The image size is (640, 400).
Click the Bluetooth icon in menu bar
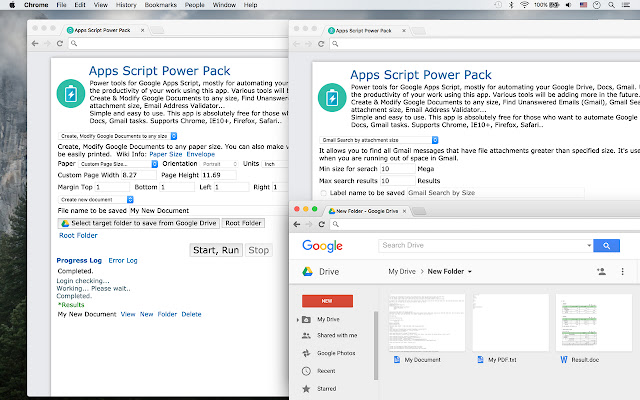(x=511, y=5)
